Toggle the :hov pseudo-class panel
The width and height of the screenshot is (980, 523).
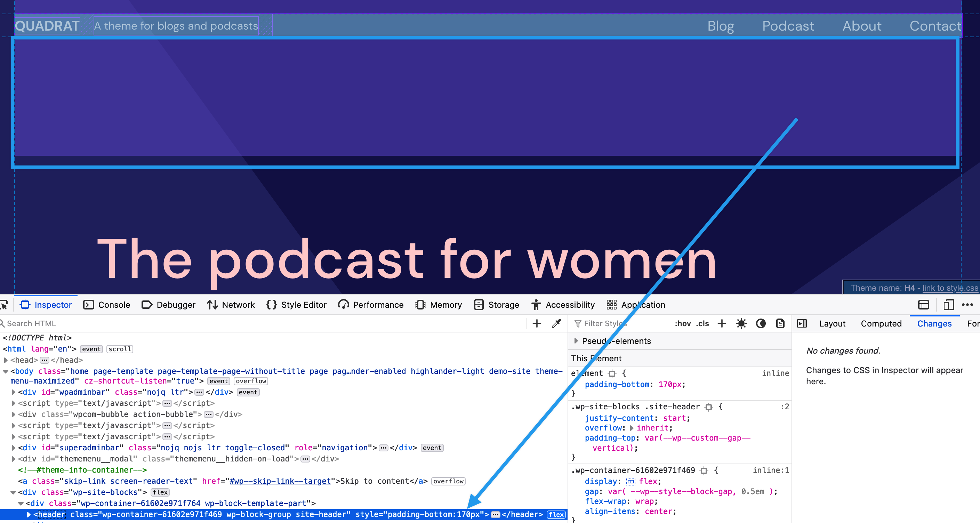[x=683, y=323]
